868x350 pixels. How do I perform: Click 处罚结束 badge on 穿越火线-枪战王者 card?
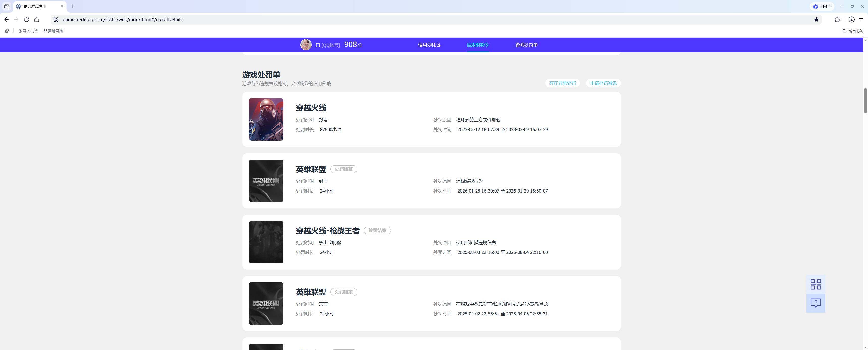pos(377,231)
